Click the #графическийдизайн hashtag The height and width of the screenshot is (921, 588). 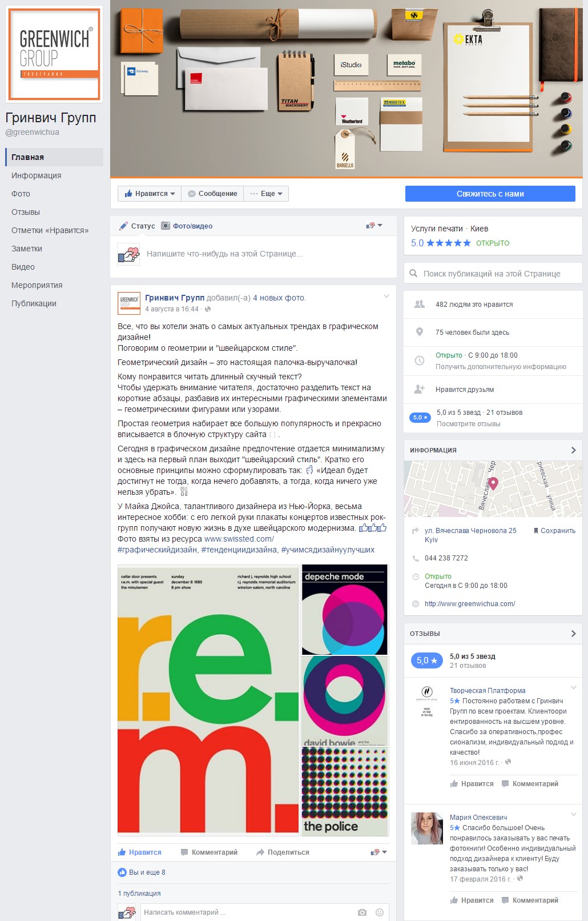click(x=157, y=550)
